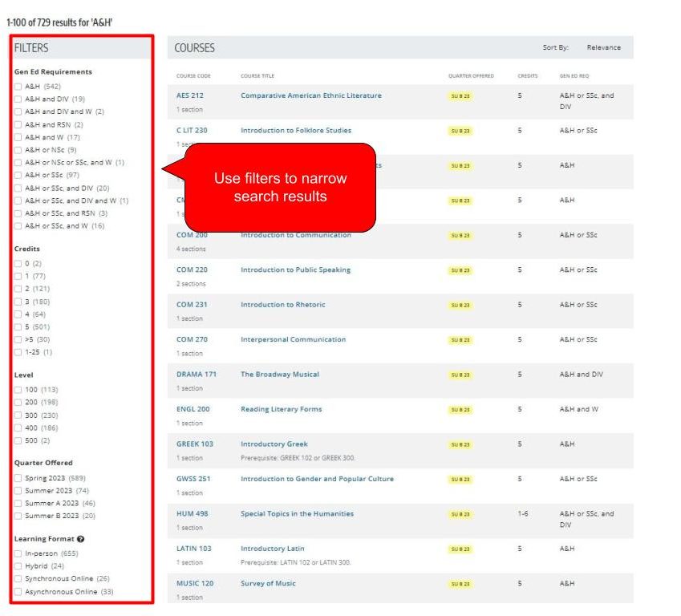
Task: Select Summer A 2023 checkbox
Action: tap(18, 504)
